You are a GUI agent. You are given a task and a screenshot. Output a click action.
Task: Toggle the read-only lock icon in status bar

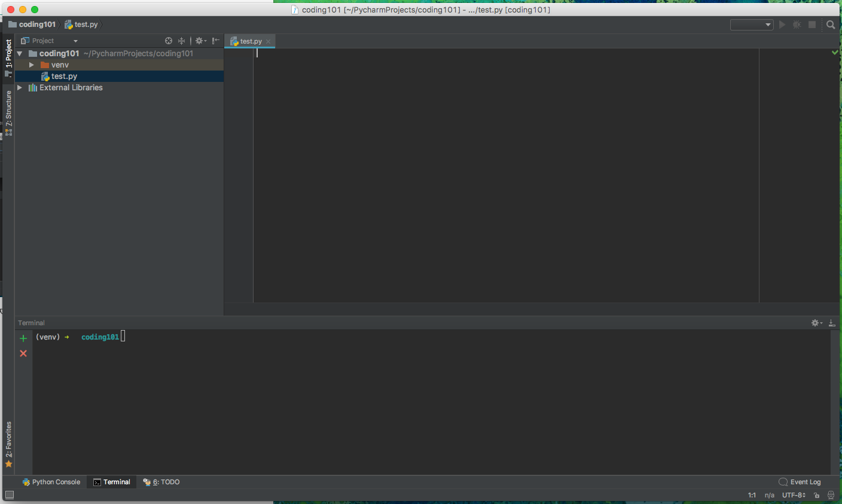816,495
